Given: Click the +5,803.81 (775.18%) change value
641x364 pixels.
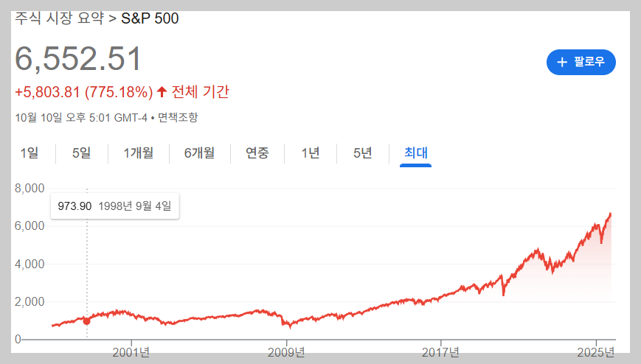Looking at the screenshot, I should click(84, 92).
